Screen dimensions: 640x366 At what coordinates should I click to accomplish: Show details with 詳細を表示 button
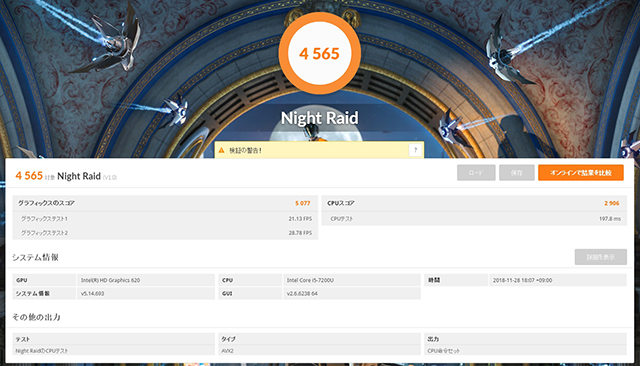tap(600, 257)
